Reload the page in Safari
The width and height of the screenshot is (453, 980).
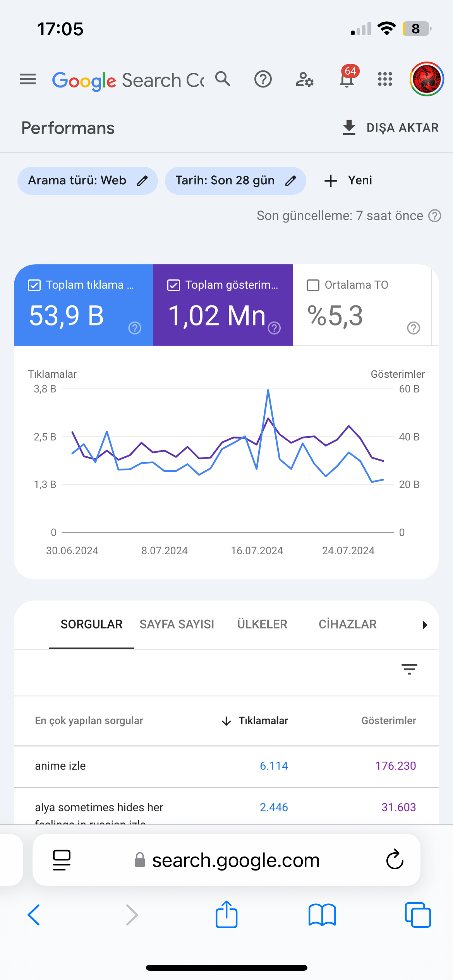(395, 860)
